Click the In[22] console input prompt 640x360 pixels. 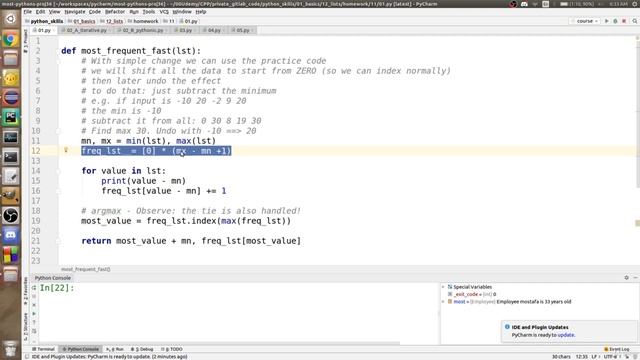[x=57, y=288]
